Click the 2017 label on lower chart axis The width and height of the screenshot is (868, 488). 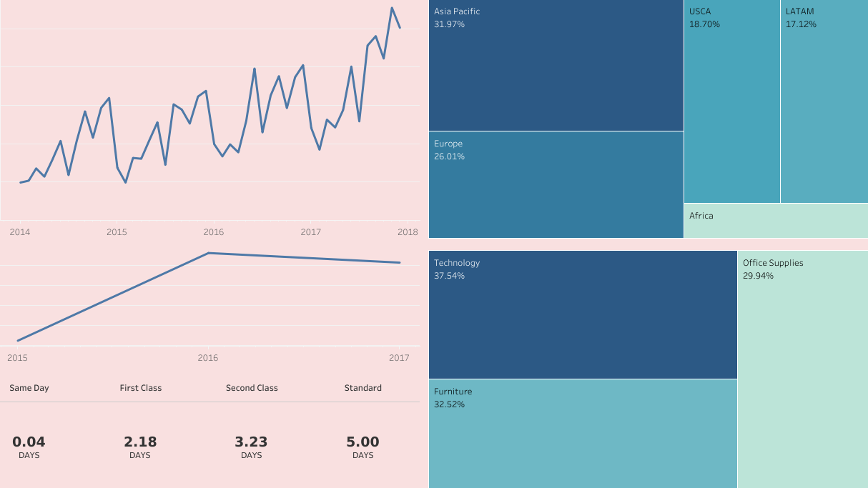pyautogui.click(x=399, y=358)
